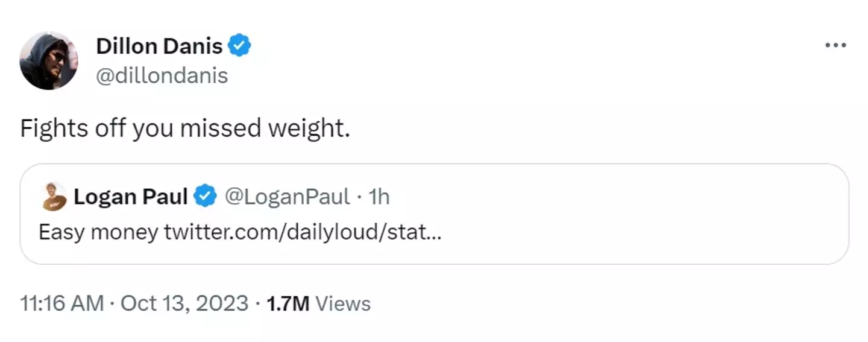Open the three-dot more options menu
This screenshot has height=342, width=868.
tap(835, 45)
